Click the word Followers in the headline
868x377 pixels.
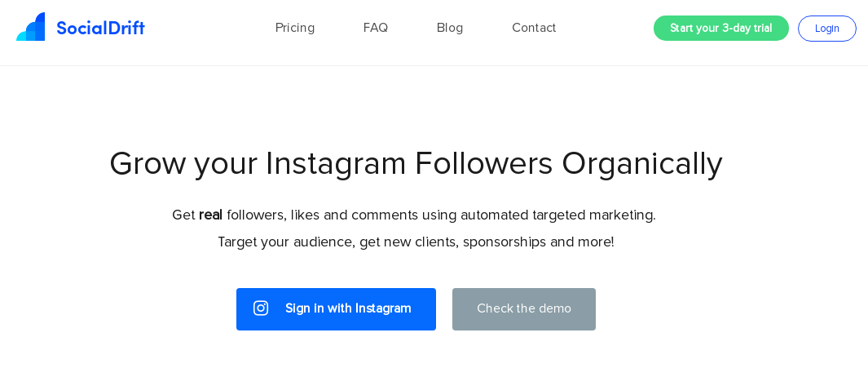pos(484,163)
